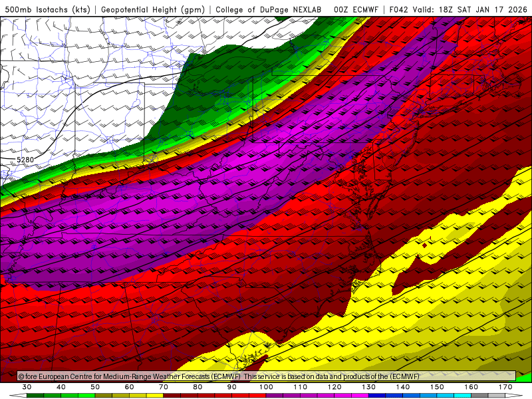This screenshot has width=532, height=399.
Task: Click the '70' value on the color scale
Action: coord(164,387)
